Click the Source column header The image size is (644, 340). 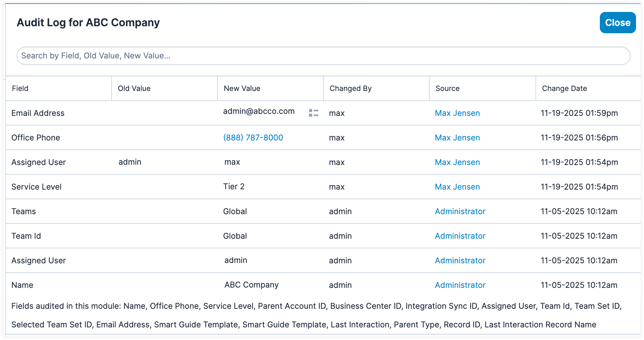[447, 88]
